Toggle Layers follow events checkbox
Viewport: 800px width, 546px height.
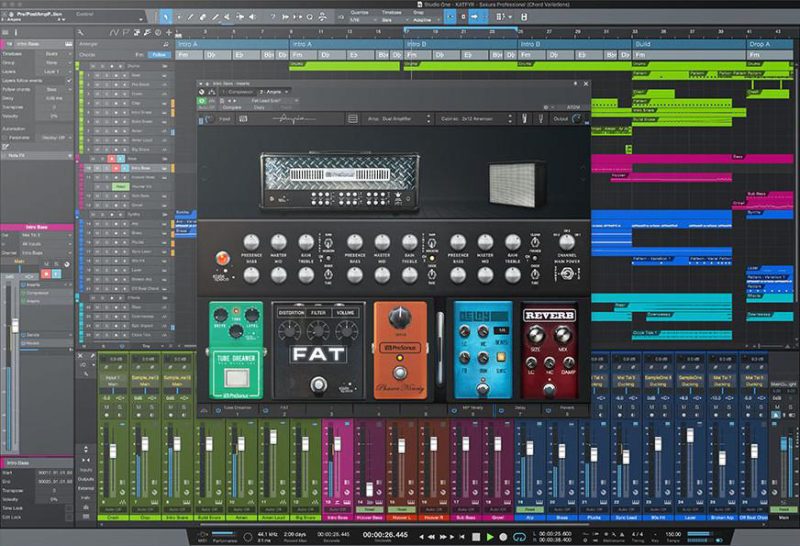coord(69,81)
